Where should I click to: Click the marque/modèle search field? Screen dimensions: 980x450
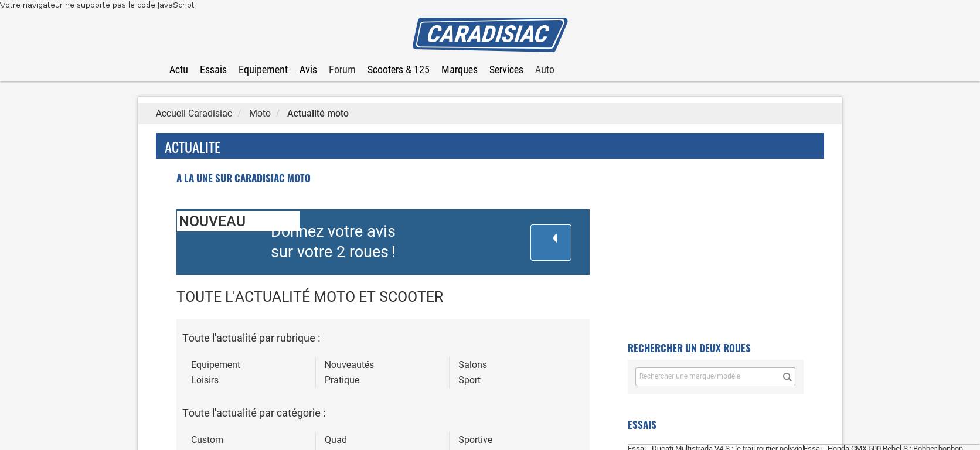[706, 377]
